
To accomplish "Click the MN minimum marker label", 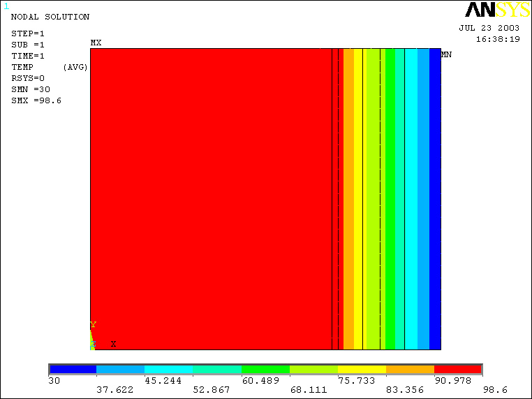I will pos(446,54).
